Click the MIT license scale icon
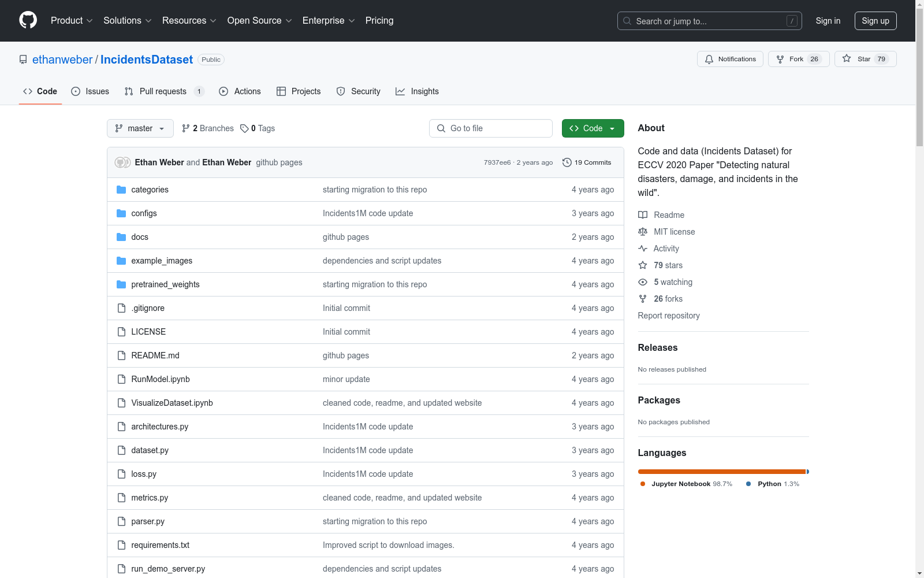 point(643,232)
